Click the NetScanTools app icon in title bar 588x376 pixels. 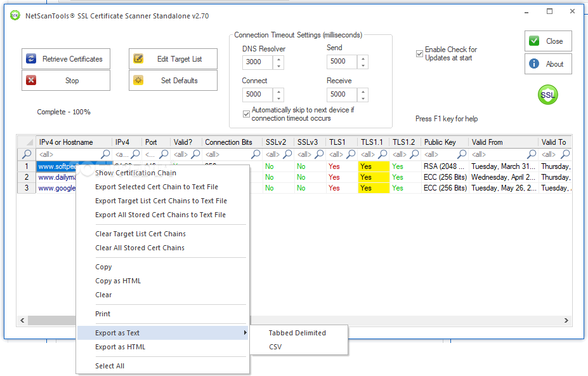point(15,15)
